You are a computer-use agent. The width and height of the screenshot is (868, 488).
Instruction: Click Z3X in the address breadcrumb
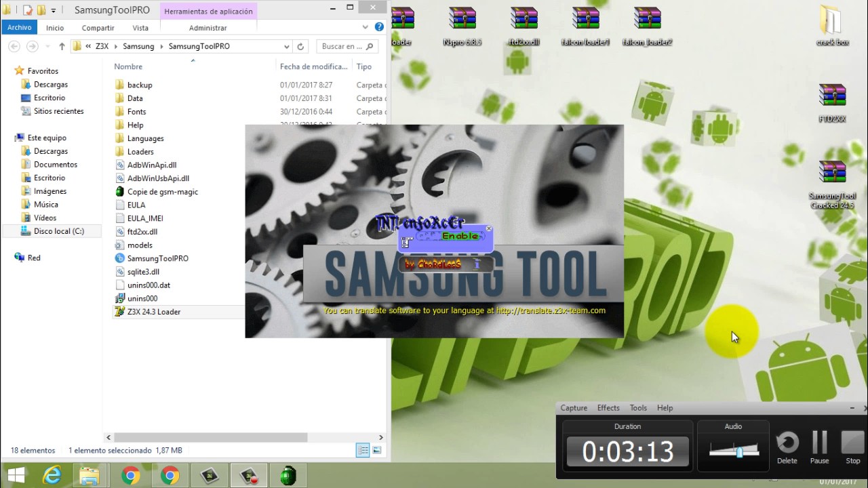102,47
